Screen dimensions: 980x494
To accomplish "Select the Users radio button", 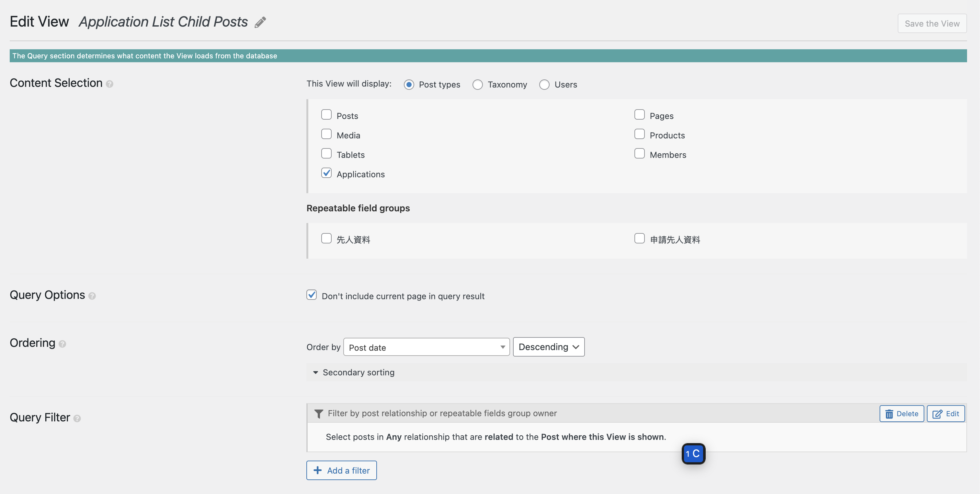I will click(544, 85).
